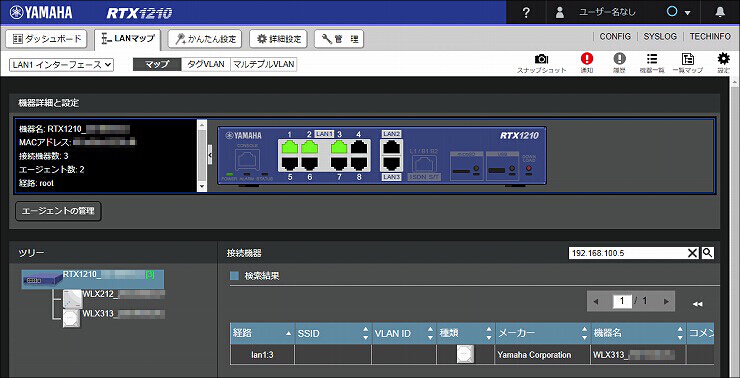Sort results by the 経路 column

(262, 334)
